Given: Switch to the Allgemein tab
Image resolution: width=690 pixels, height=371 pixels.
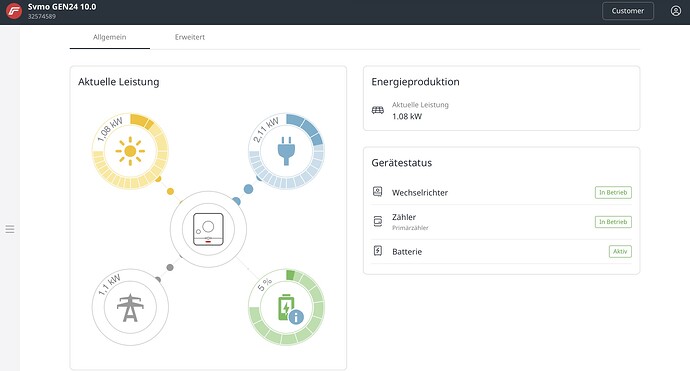Looking at the screenshot, I should [x=110, y=37].
